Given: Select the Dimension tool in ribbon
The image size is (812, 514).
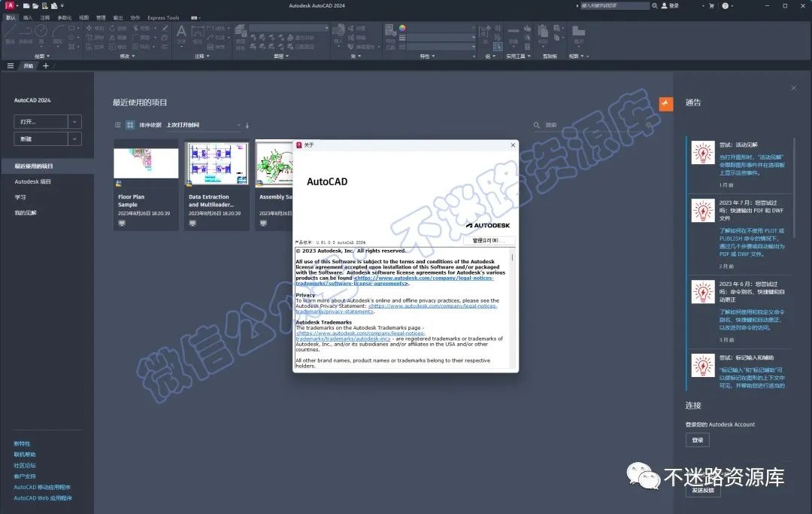Looking at the screenshot, I should 197,34.
